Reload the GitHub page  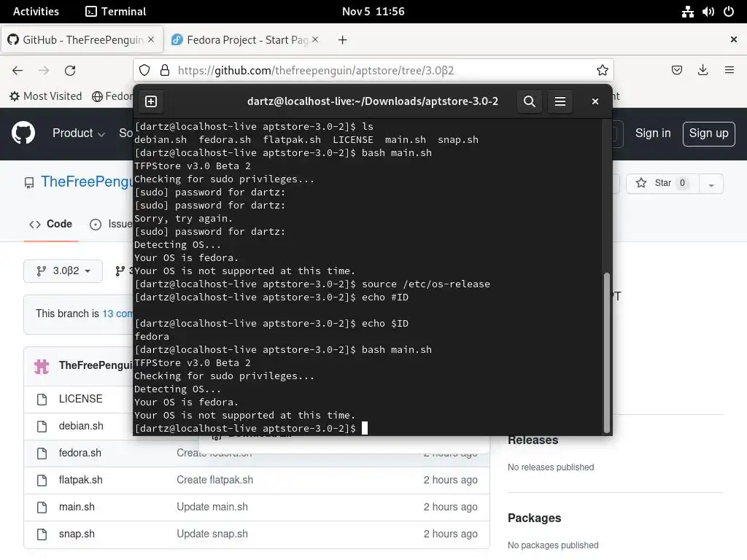coord(70,71)
